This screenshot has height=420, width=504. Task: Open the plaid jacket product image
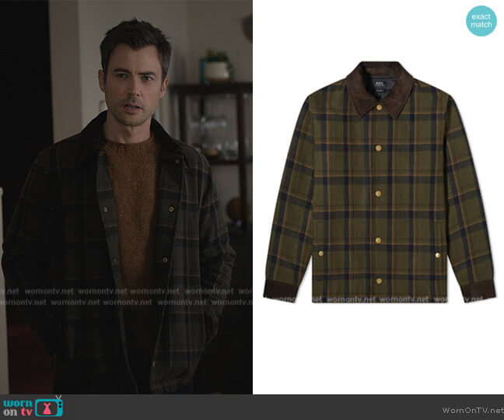pos(380,182)
